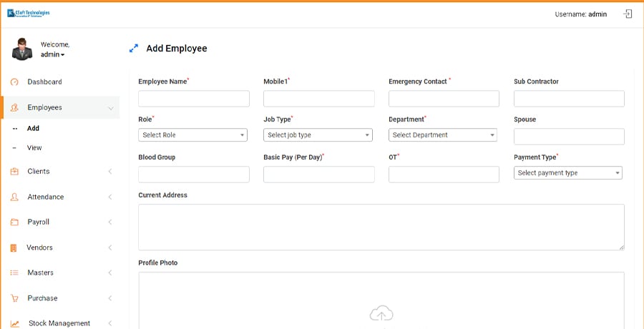This screenshot has height=329, width=644.
Task: Expand the Masters sidebar menu
Action: (x=60, y=273)
